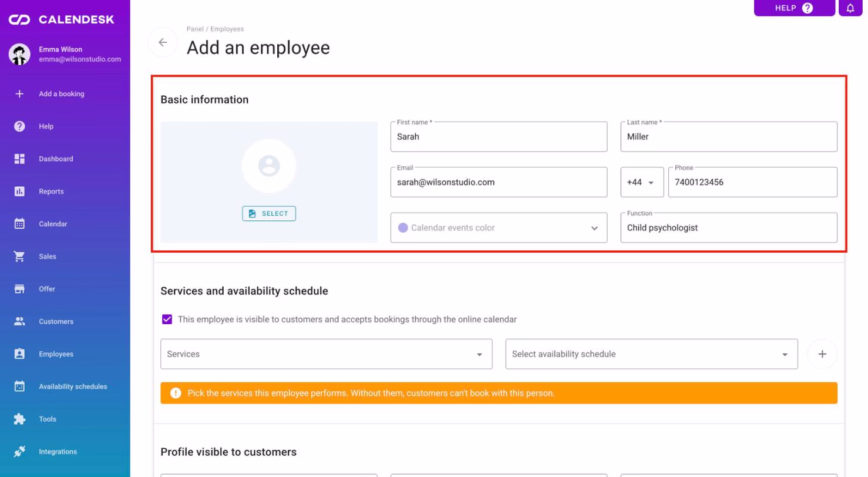This screenshot has width=868, height=477.
Task: Expand the Services dropdown
Action: pos(326,354)
